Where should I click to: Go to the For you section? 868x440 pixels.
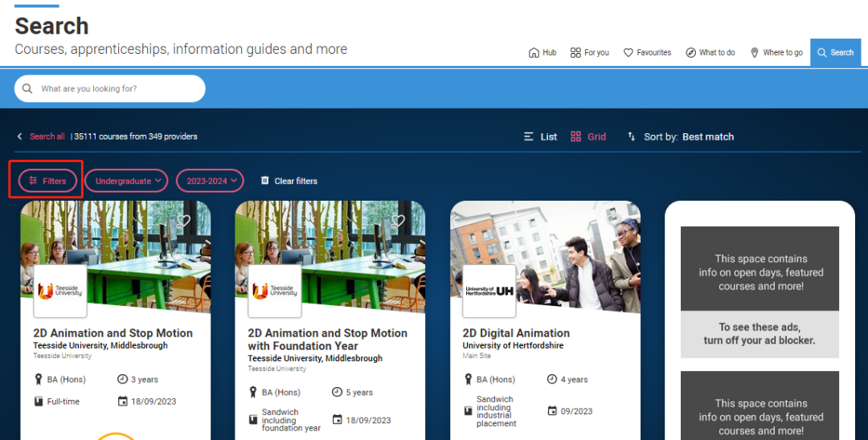coord(589,52)
